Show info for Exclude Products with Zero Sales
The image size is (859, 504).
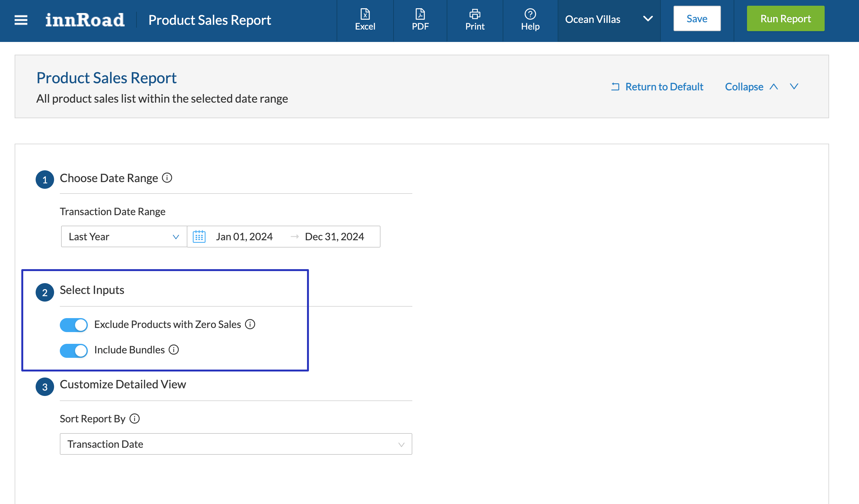tap(250, 324)
